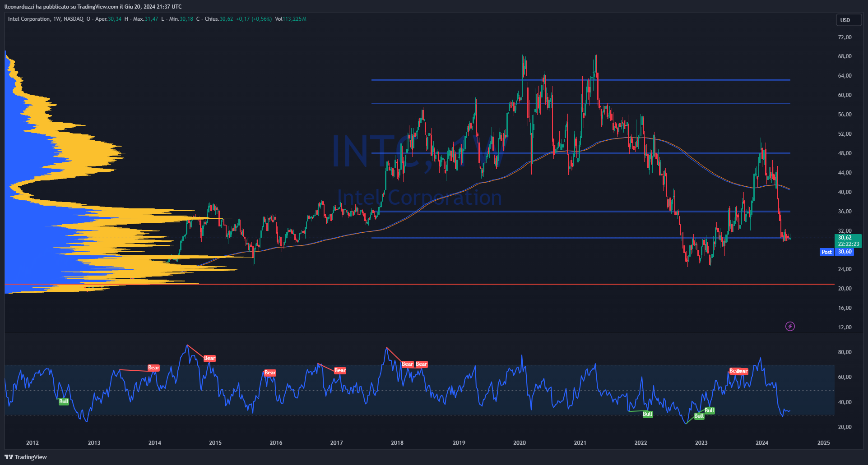
Task: Click the purple lightning bolt icon
Action: 790,326
